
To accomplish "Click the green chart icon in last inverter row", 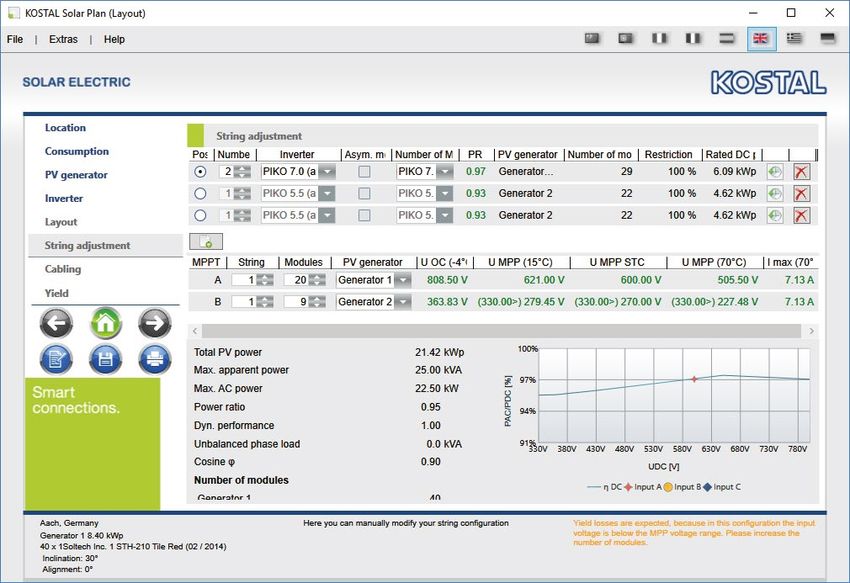I will [775, 215].
